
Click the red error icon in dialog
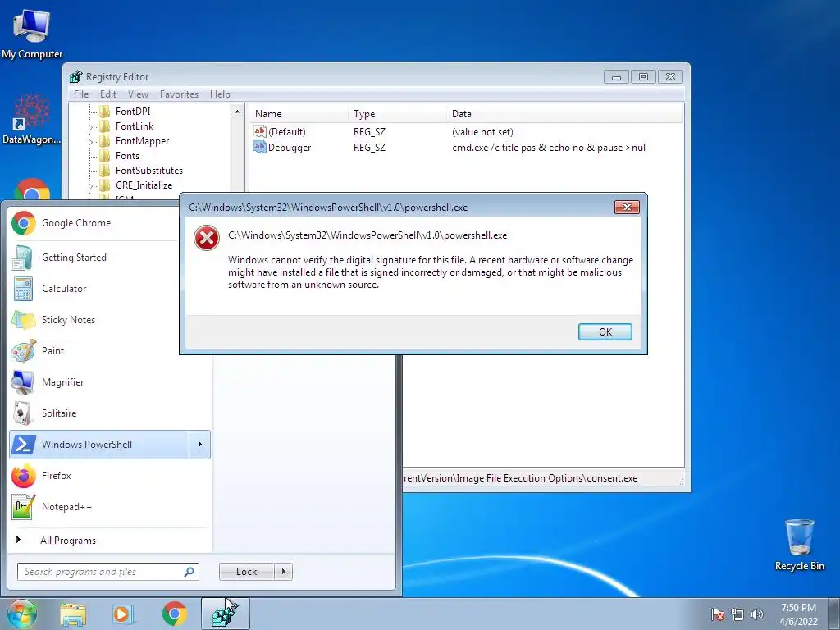click(207, 238)
